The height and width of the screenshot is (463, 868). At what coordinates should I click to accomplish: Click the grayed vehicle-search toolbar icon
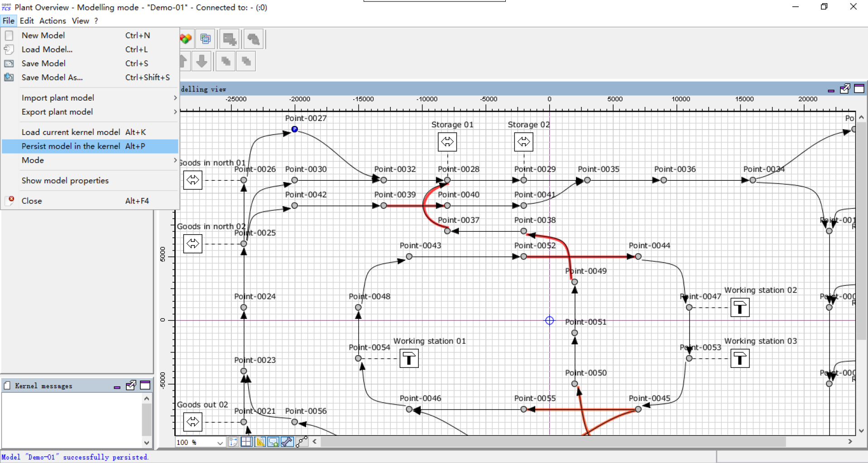[254, 39]
